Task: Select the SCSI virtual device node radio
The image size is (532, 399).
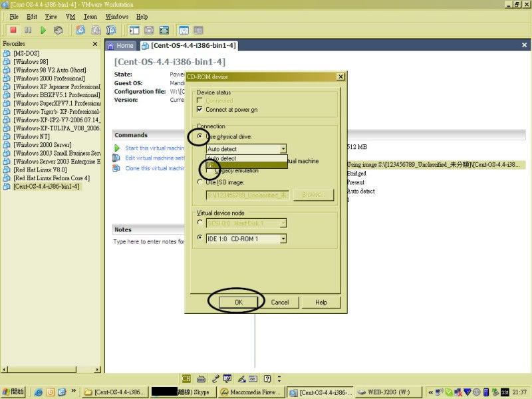Action: tap(200, 223)
